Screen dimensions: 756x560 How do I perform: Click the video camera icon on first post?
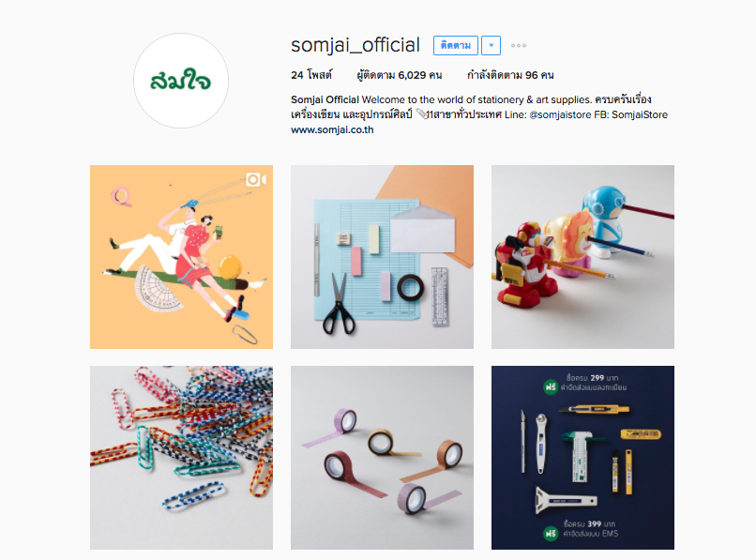coord(256,179)
